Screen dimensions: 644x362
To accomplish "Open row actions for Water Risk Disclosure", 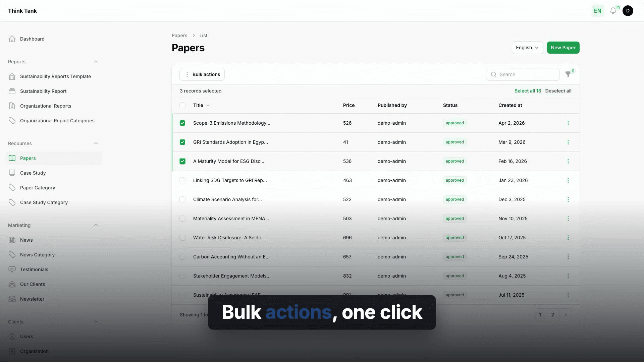I will (568, 238).
